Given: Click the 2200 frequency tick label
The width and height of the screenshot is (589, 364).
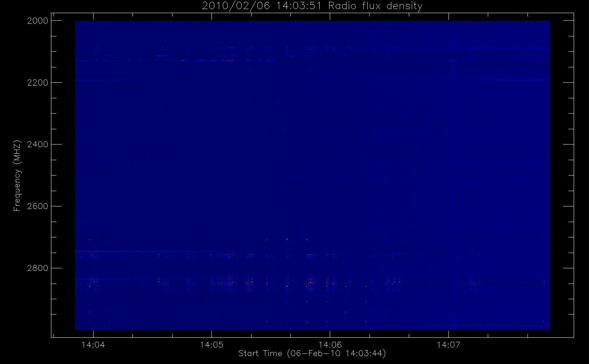Looking at the screenshot, I should pos(38,83).
